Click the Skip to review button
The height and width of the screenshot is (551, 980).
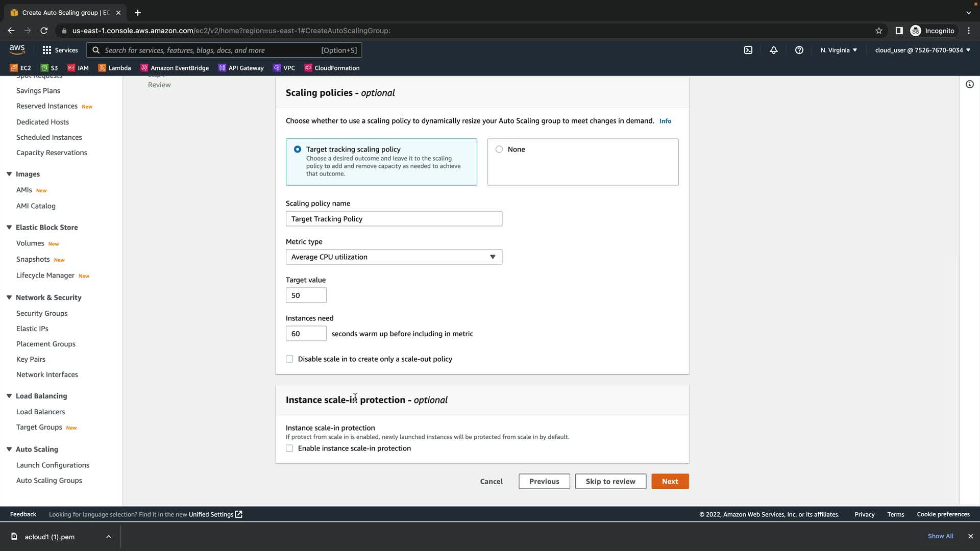pos(610,482)
